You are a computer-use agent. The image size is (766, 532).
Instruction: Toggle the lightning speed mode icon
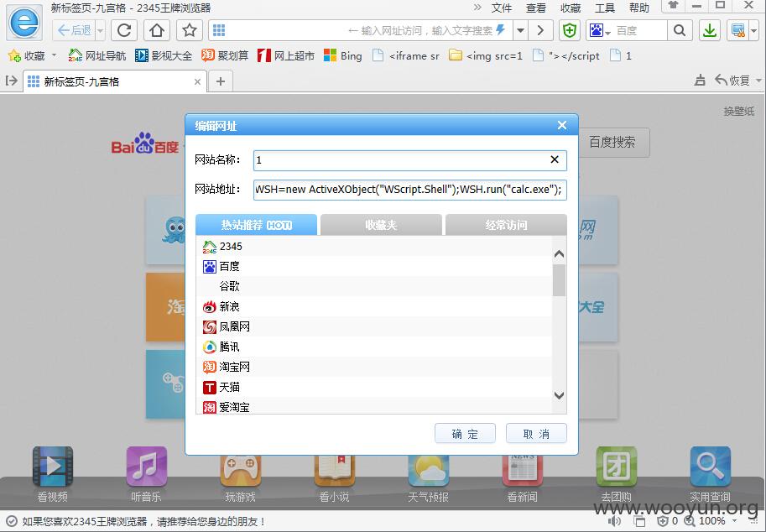pyautogui.click(x=500, y=30)
